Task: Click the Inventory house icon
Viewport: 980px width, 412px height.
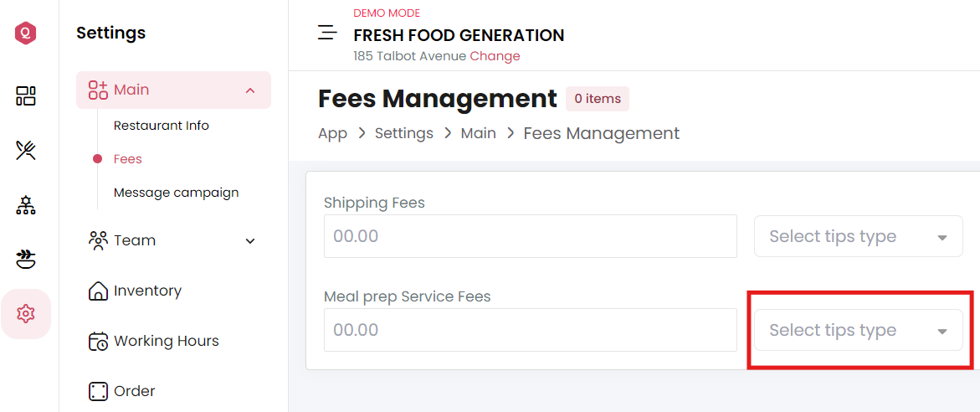Action: pos(99,291)
